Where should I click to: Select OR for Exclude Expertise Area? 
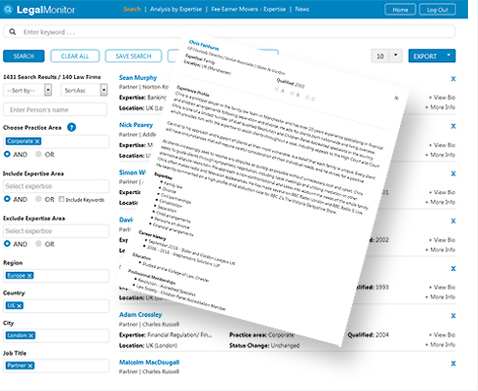point(39,244)
